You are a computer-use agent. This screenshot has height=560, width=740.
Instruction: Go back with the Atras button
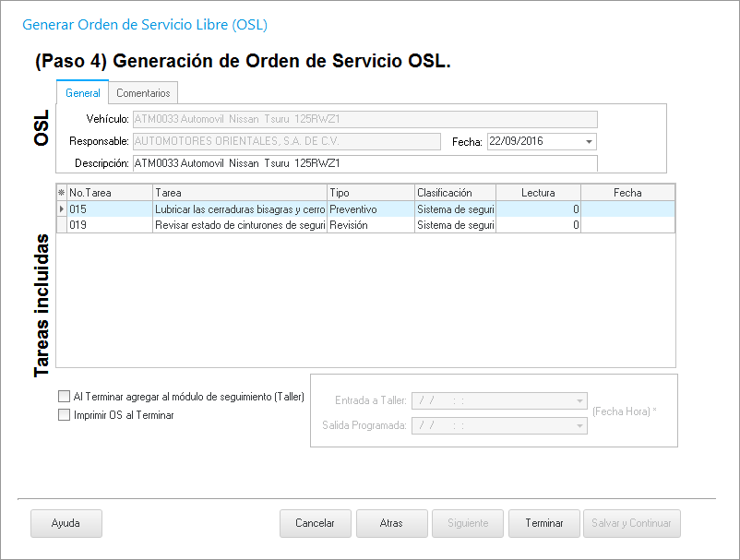[x=391, y=523]
